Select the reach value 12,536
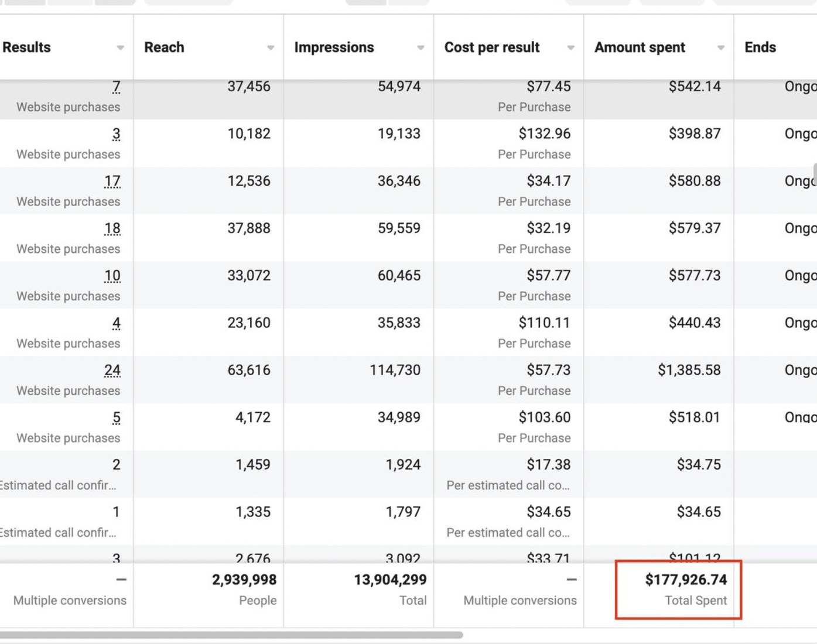 click(x=249, y=181)
